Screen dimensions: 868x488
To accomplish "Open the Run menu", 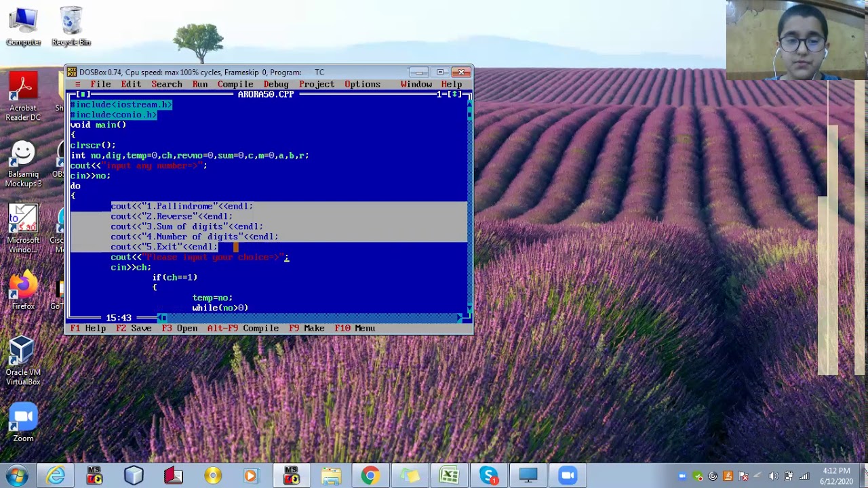I will [200, 84].
